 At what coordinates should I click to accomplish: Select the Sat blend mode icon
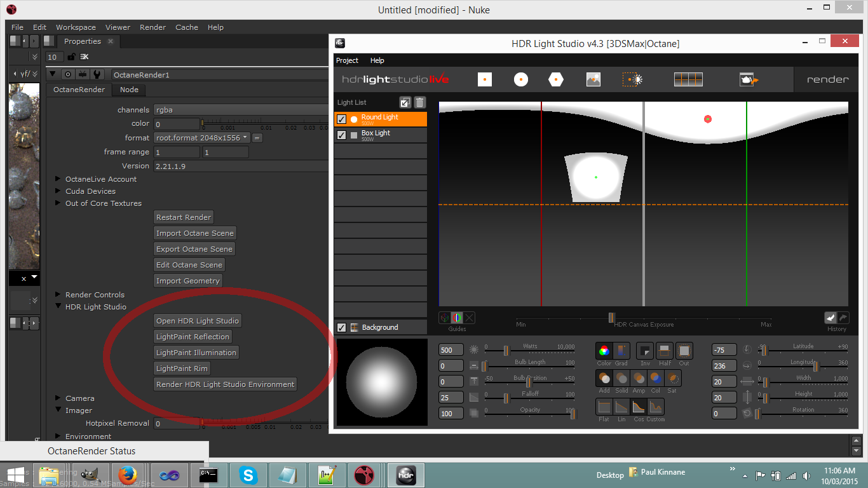pyautogui.click(x=672, y=378)
